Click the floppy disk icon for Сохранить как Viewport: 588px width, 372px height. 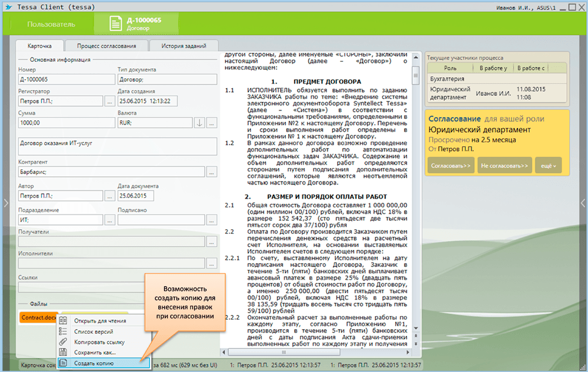coord(63,352)
